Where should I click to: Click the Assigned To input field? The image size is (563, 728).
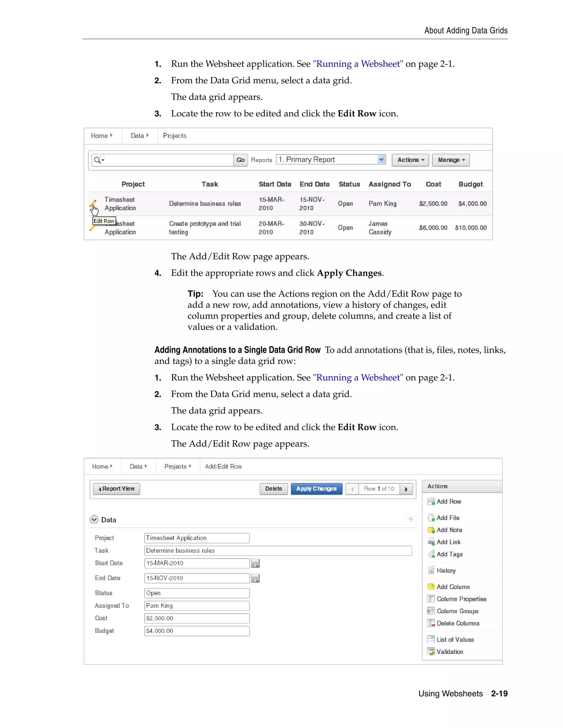click(x=197, y=606)
